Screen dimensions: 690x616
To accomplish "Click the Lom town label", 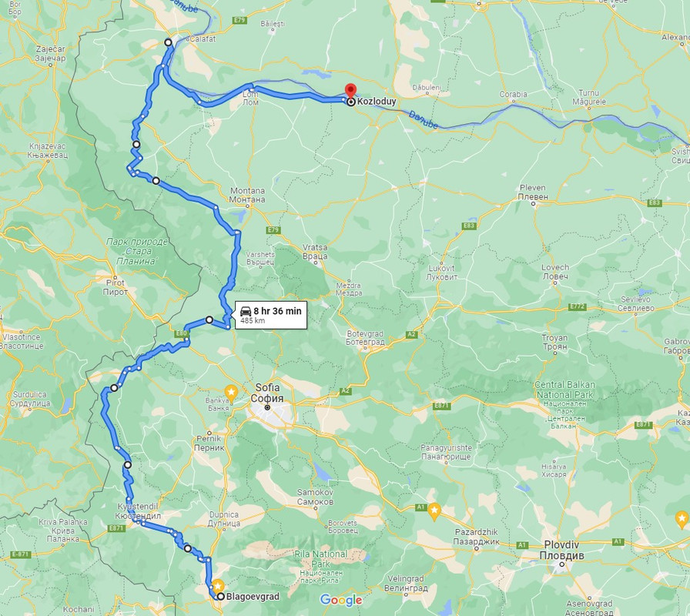I will (250, 98).
